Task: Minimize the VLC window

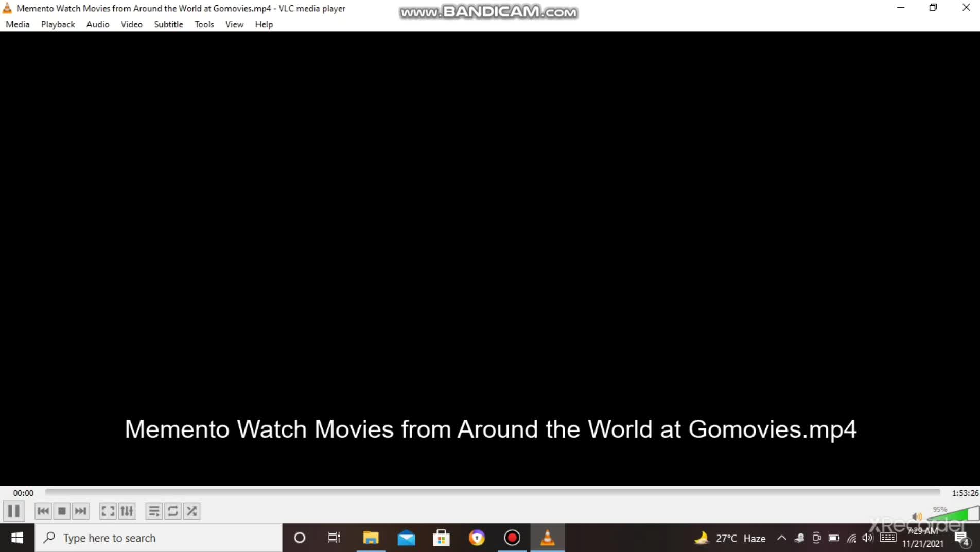Action: 901,8
